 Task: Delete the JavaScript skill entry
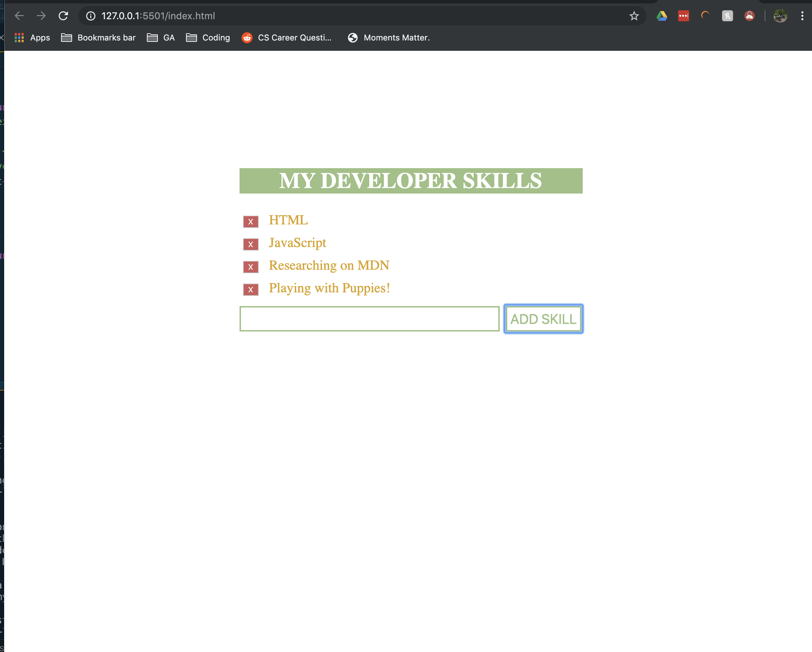(x=251, y=244)
